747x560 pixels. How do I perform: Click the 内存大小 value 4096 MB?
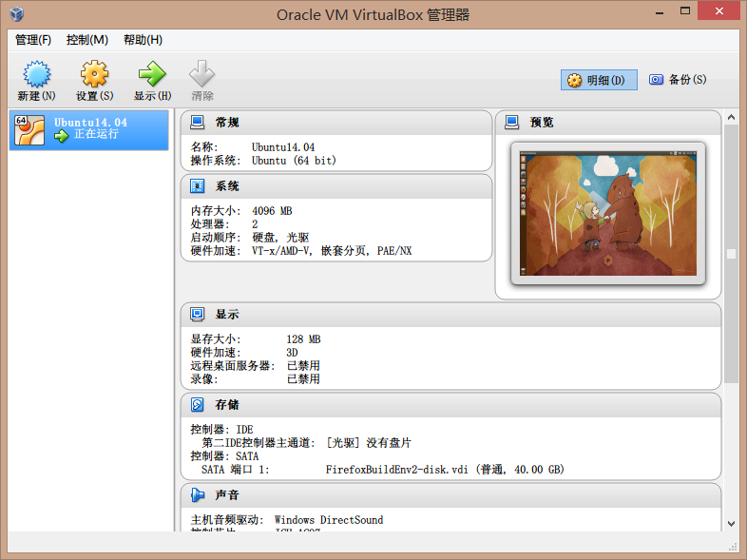point(272,211)
